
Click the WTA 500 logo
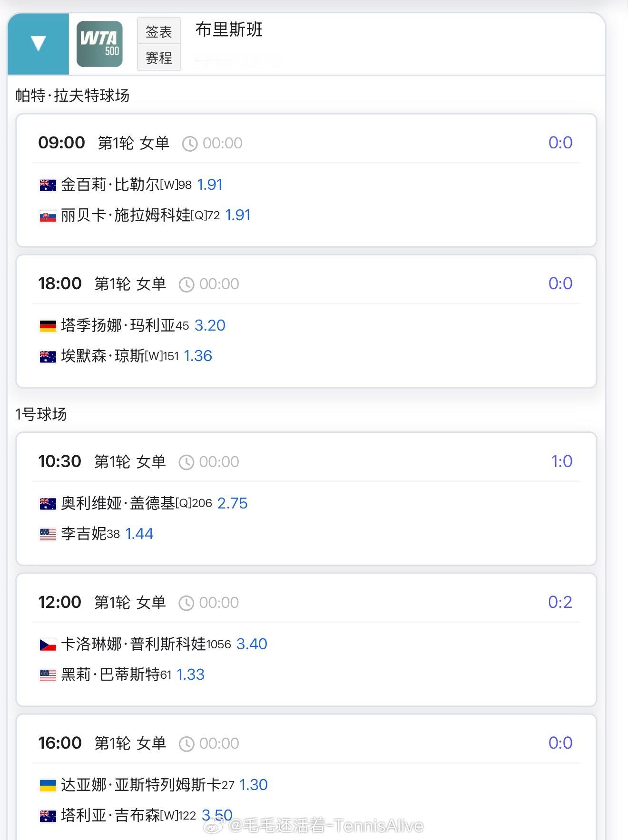[x=99, y=44]
